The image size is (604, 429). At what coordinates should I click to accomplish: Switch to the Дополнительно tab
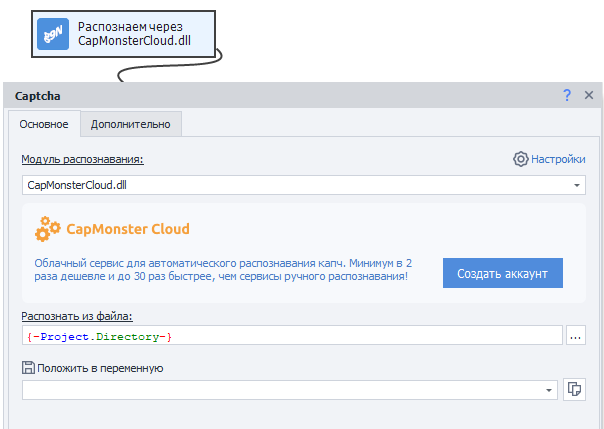pos(131,124)
